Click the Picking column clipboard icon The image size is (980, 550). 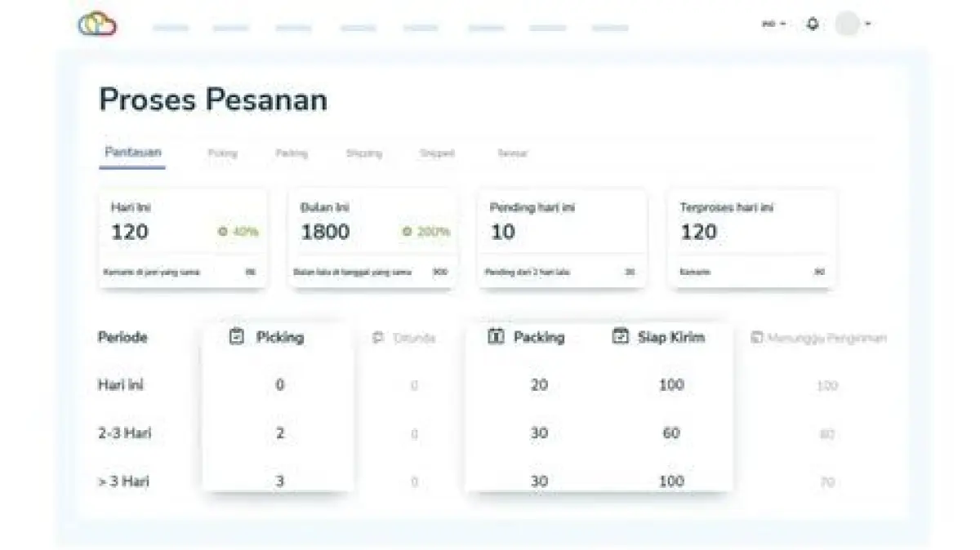point(237,336)
